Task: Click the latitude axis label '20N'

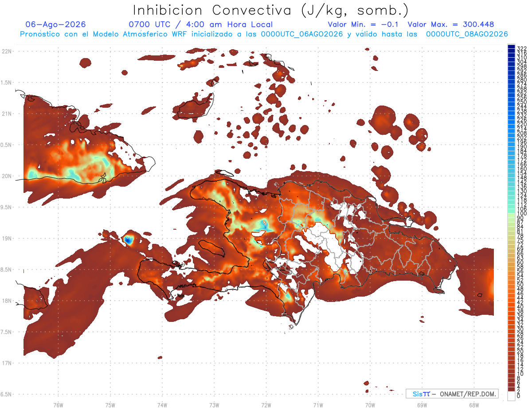Action: click(x=6, y=176)
